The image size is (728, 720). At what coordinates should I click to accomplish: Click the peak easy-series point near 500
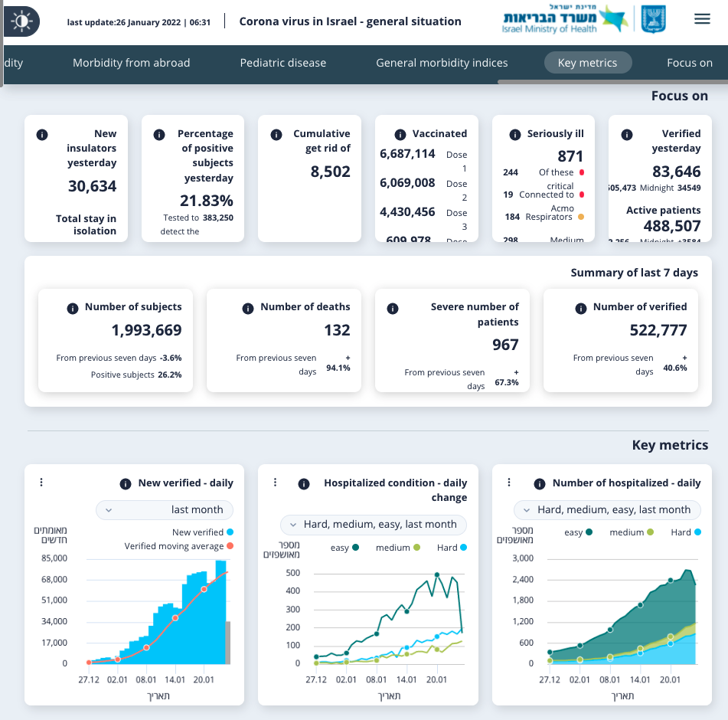click(x=437, y=575)
